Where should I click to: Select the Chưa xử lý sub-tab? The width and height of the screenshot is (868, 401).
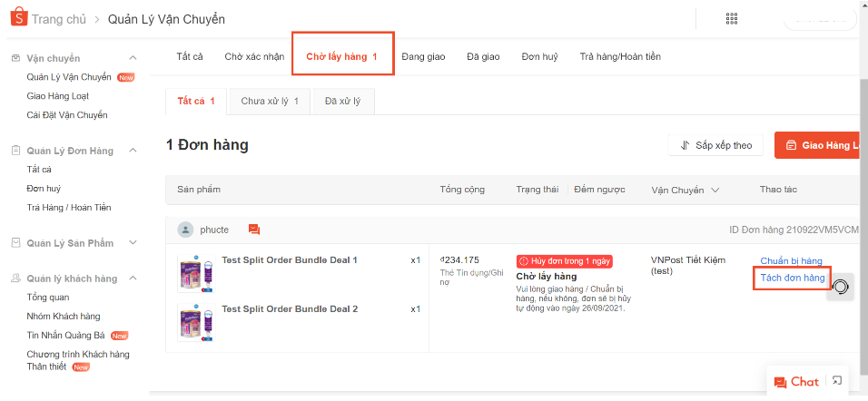coord(270,101)
